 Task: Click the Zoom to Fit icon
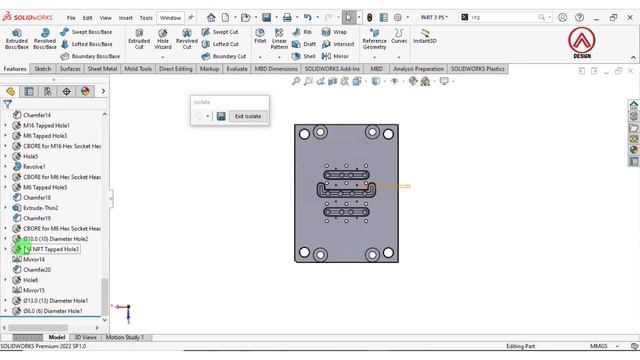coord(296,82)
